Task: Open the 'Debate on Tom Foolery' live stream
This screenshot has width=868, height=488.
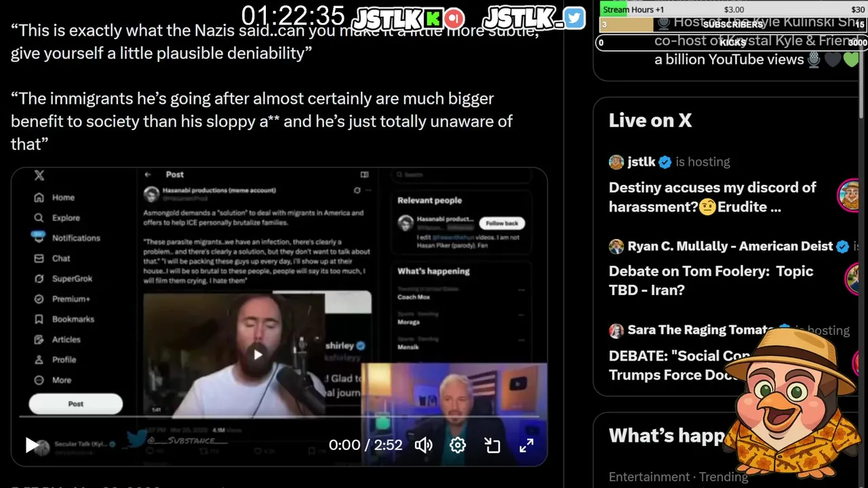Action: pos(711,281)
